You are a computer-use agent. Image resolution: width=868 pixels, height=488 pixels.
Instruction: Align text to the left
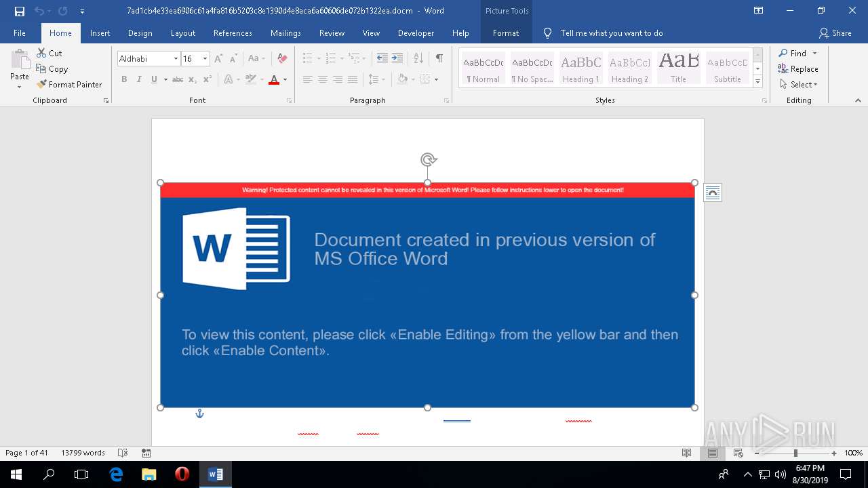[307, 80]
